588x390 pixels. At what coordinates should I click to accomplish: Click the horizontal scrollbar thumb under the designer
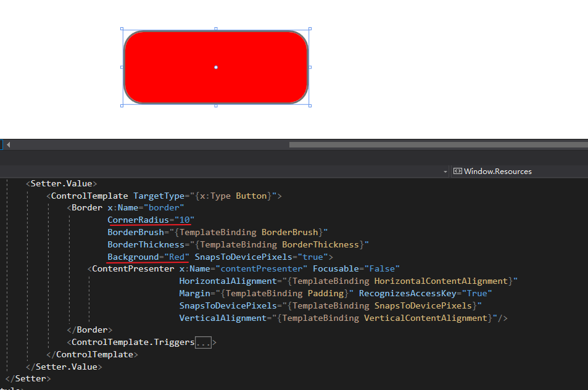click(438, 145)
